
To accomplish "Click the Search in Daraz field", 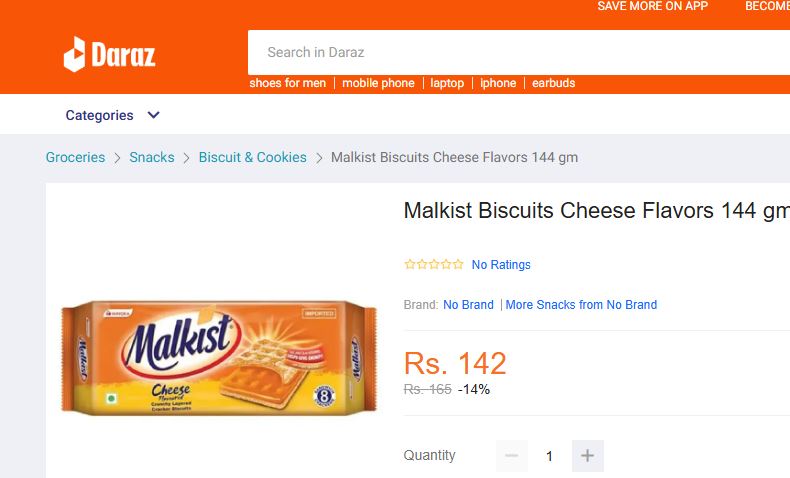I will coord(500,52).
